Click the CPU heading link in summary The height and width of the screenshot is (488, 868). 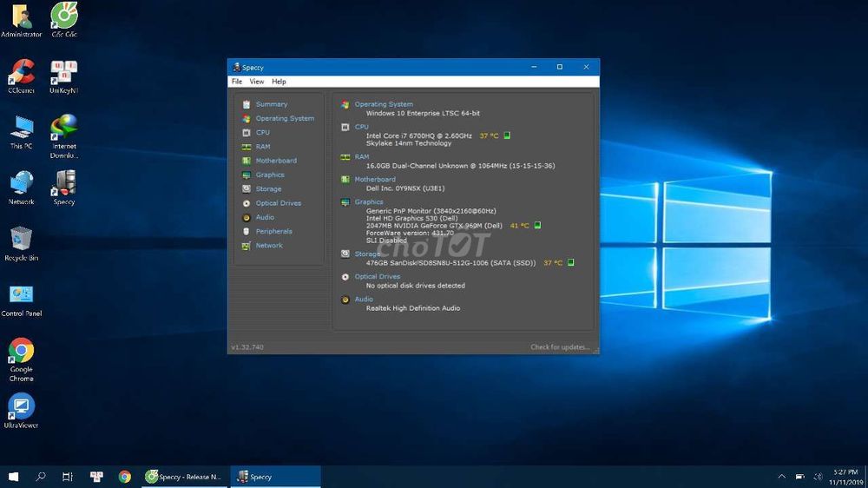pyautogui.click(x=361, y=127)
